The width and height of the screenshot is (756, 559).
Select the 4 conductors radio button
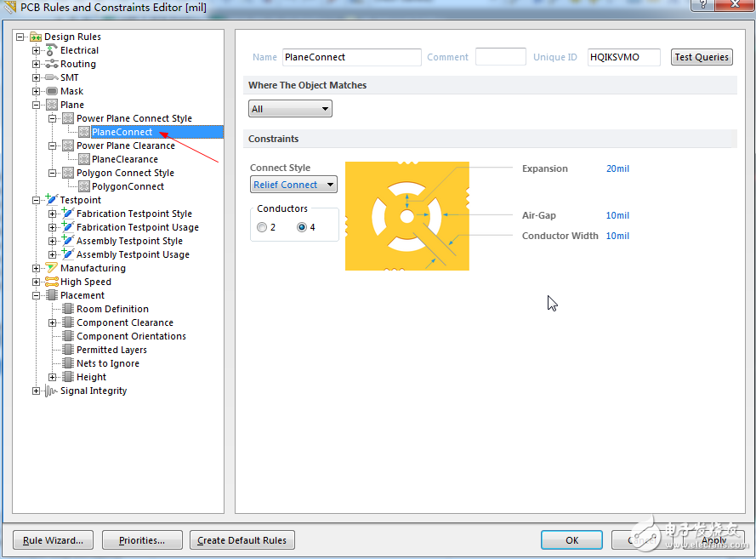coord(302,227)
